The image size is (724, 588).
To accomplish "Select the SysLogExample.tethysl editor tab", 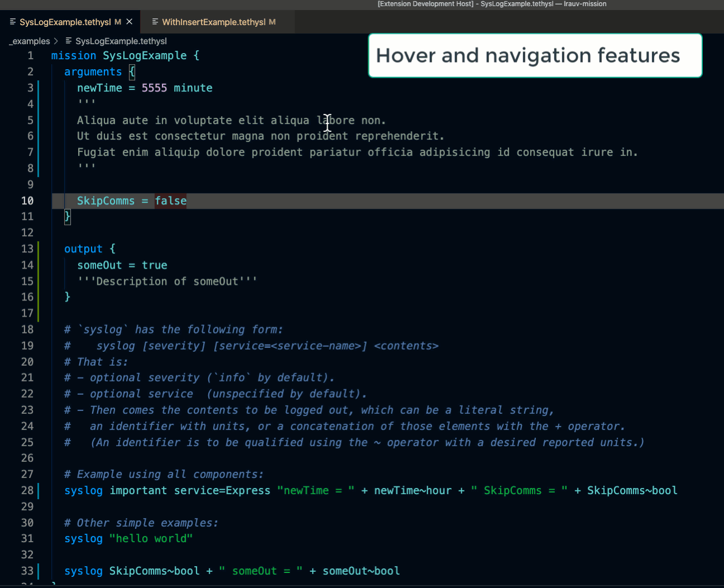I will (x=65, y=22).
